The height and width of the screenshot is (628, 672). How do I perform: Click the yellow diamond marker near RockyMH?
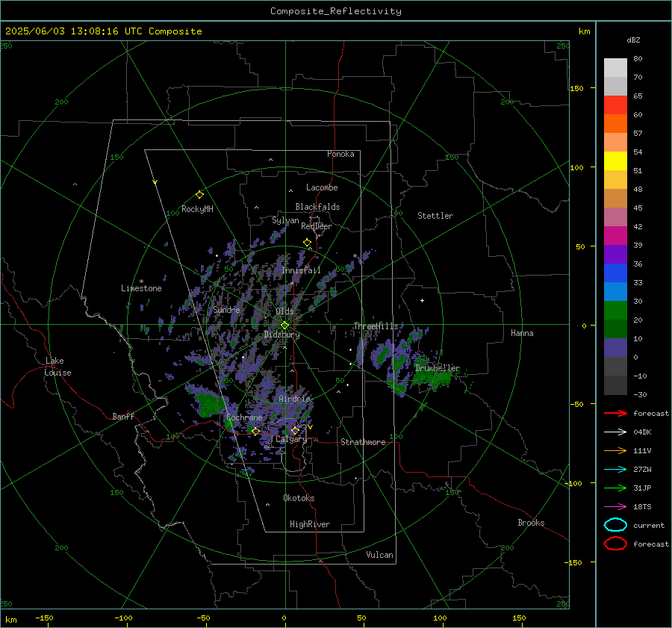(199, 195)
